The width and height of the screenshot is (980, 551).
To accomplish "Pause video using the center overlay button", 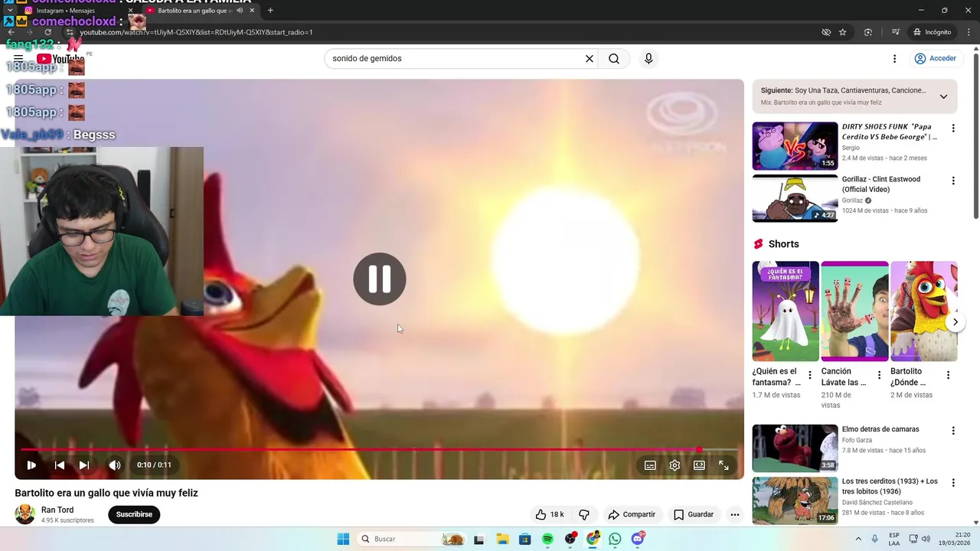I will click(x=380, y=279).
